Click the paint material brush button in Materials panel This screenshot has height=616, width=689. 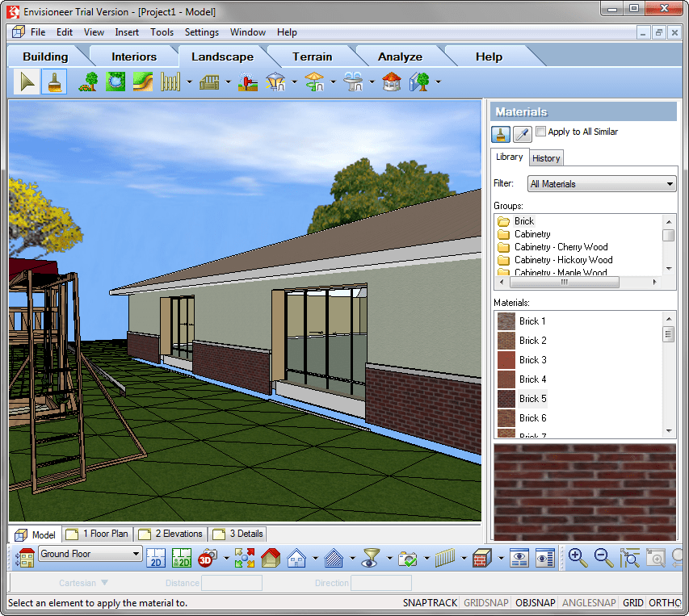click(x=501, y=134)
